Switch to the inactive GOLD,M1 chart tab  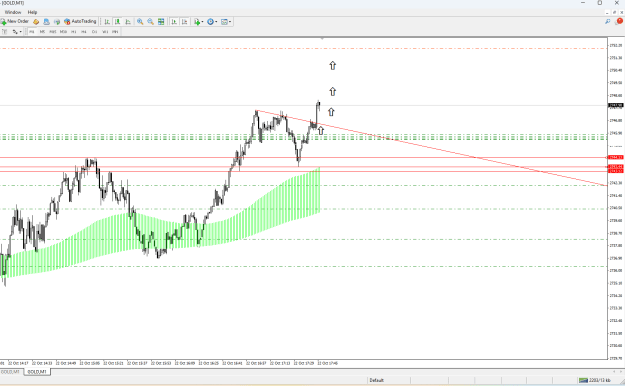click(10, 372)
